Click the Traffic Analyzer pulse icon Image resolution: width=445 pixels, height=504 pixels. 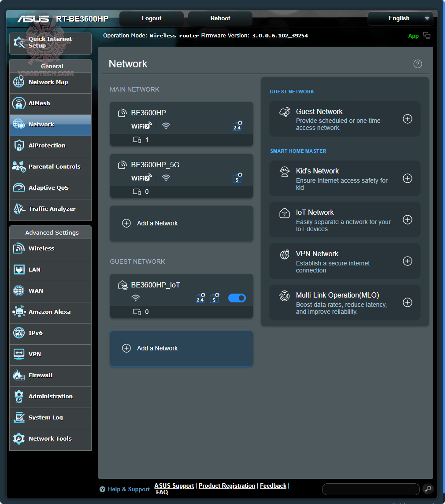click(x=19, y=209)
